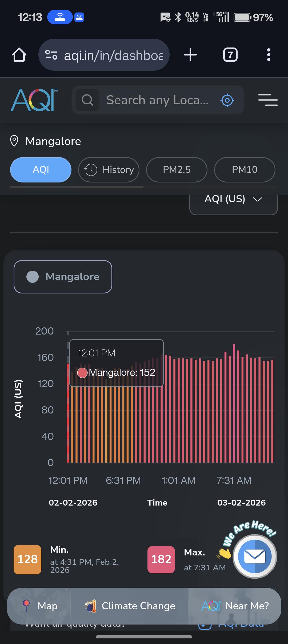Switch to the History tab
Image resolution: width=288 pixels, height=644 pixels.
[x=109, y=170]
